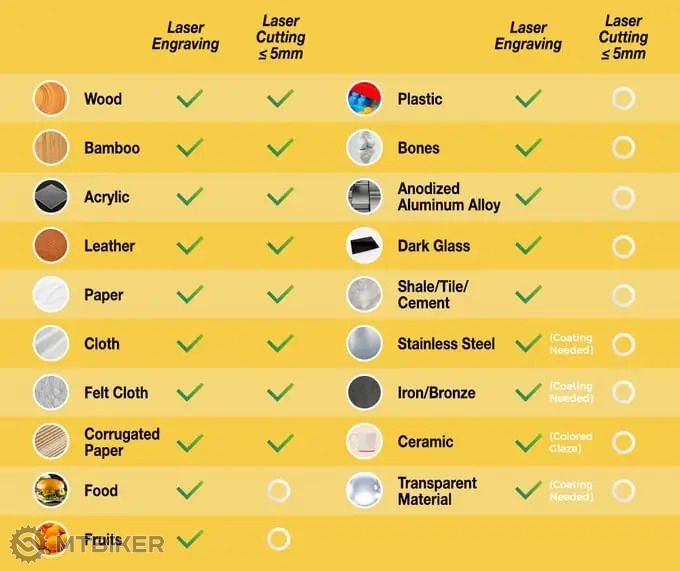Select the Bamboo texture icon
This screenshot has width=680, height=571.
pos(50,148)
